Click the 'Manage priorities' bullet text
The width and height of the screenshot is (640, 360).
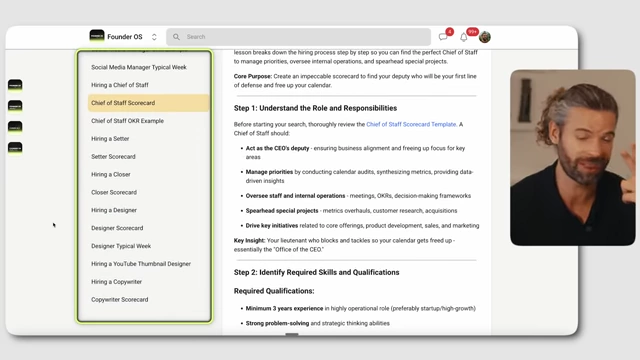[x=359, y=176]
